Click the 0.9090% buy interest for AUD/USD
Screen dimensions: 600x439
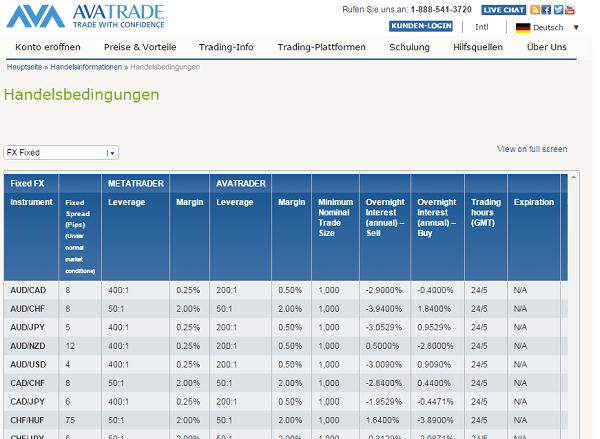click(434, 364)
